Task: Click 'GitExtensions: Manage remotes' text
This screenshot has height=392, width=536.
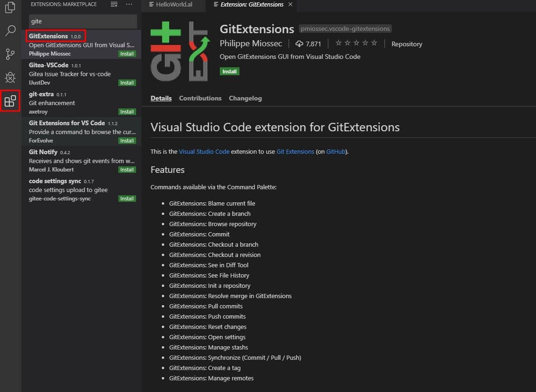Action: click(211, 378)
